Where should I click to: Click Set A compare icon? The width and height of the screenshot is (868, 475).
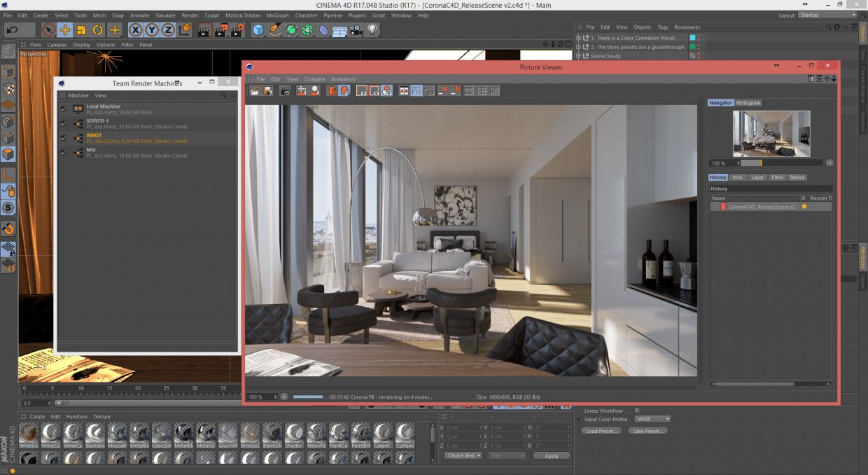pos(443,90)
